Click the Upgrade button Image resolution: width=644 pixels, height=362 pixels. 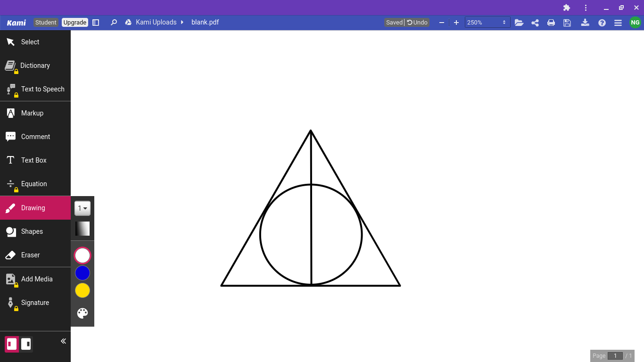[x=75, y=23]
